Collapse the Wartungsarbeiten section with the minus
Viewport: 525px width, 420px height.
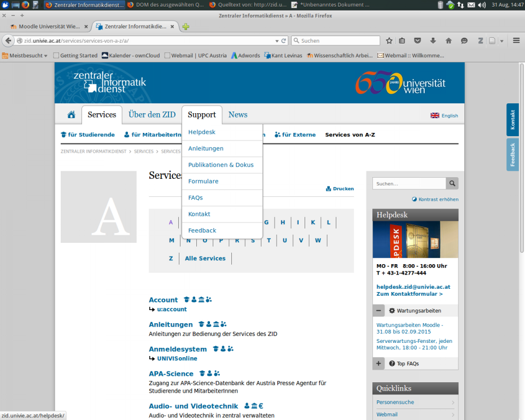click(379, 311)
